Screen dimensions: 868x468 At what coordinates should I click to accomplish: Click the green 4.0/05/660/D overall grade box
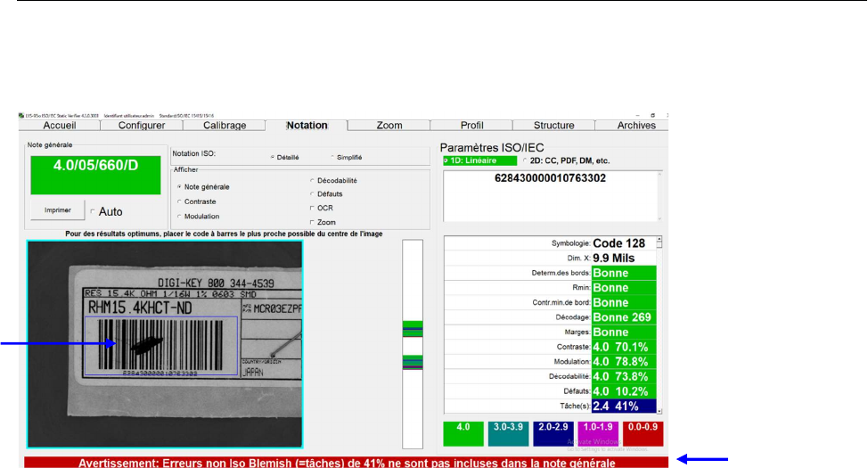pyautogui.click(x=95, y=175)
